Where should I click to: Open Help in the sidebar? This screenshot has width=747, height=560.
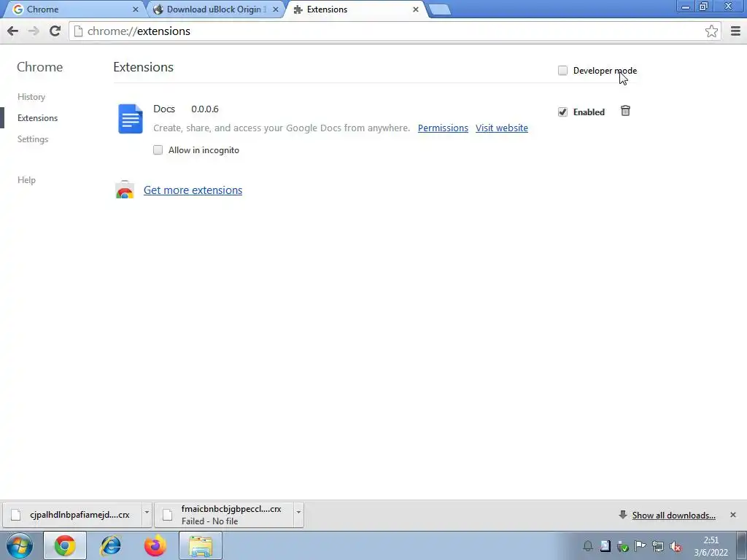pyautogui.click(x=27, y=180)
